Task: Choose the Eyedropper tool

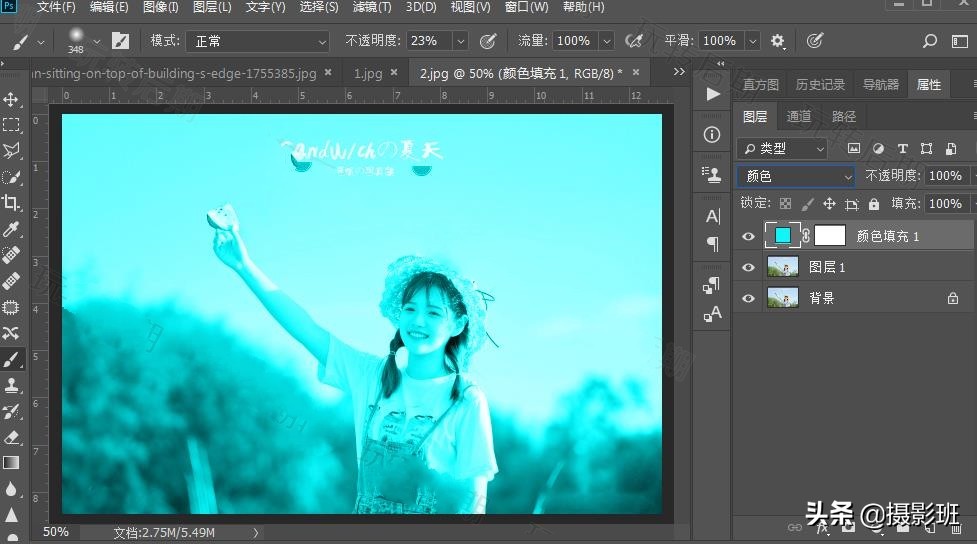Action: (x=12, y=229)
